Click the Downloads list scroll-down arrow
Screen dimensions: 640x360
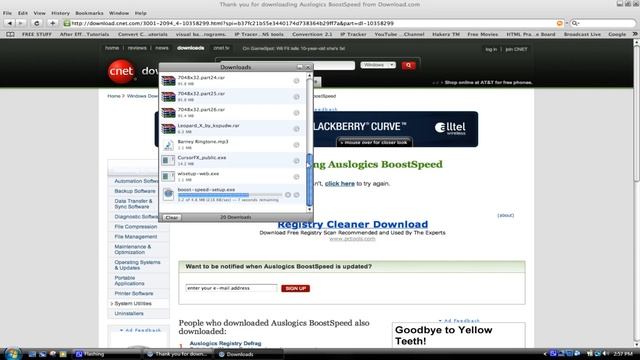pyautogui.click(x=309, y=209)
